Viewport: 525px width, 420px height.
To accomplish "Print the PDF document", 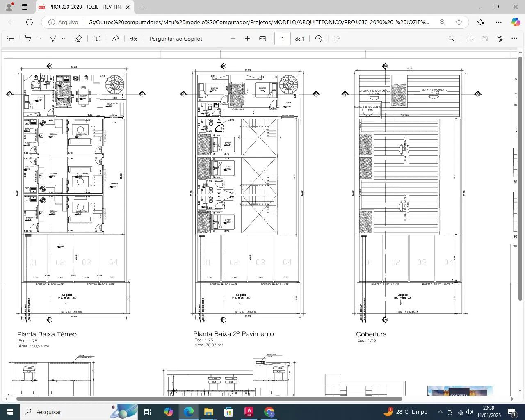I will tap(470, 39).
